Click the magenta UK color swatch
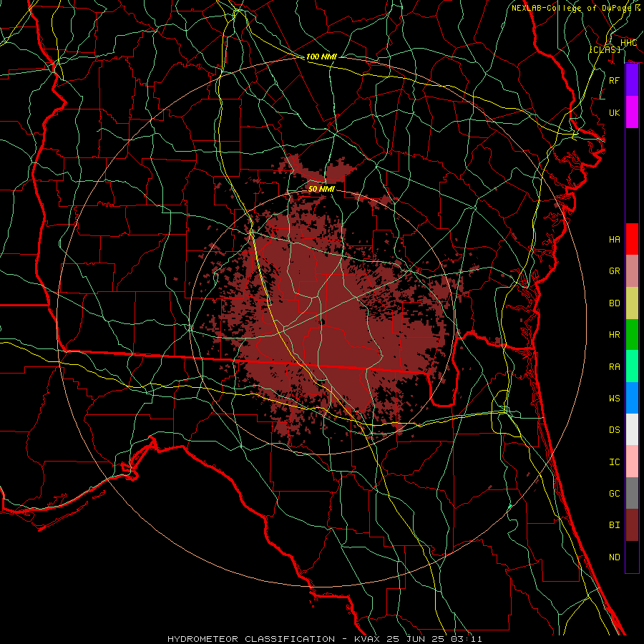Screen dimensions: 644x644 click(x=632, y=112)
